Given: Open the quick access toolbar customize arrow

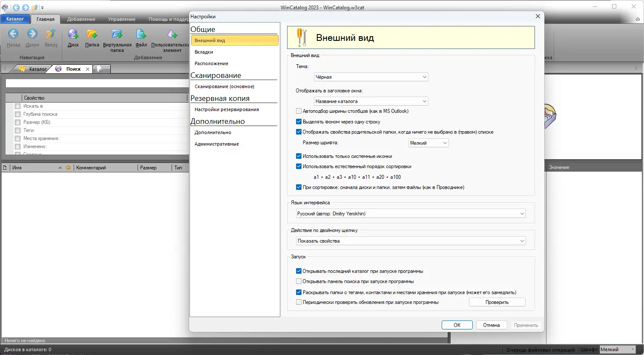Looking at the screenshot, I should pyautogui.click(x=42, y=8).
